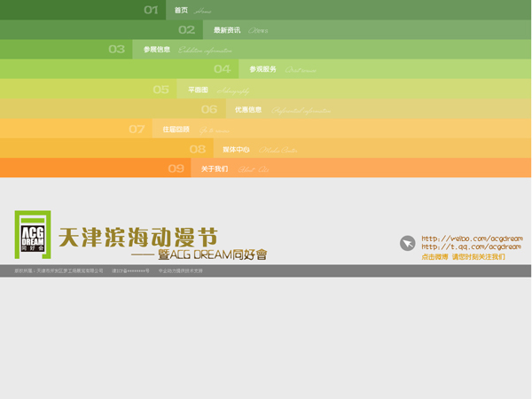This screenshot has width=532, height=399.
Task: Click the number 02 bar
Action: (101, 30)
